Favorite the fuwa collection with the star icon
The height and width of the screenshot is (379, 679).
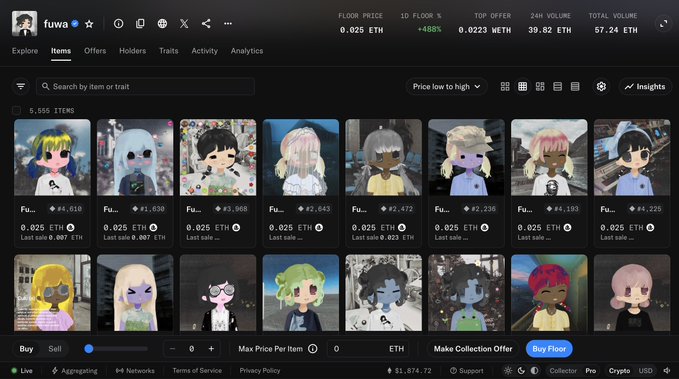point(89,24)
